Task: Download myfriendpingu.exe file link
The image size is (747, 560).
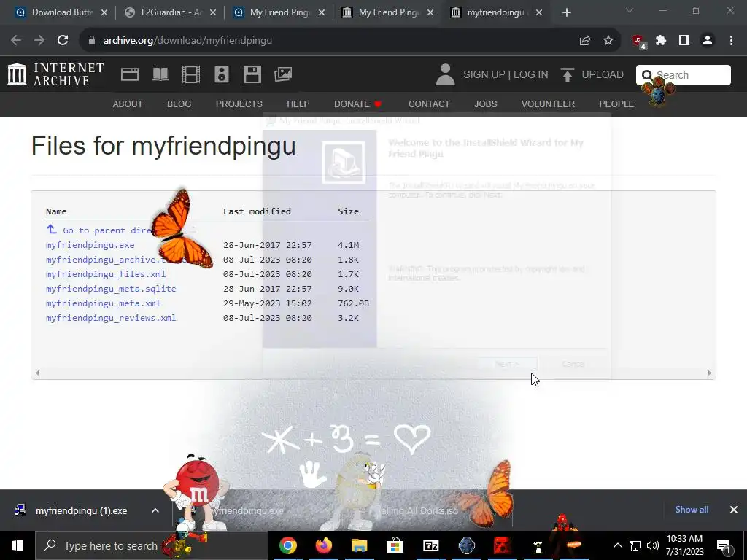Action: 90,245
